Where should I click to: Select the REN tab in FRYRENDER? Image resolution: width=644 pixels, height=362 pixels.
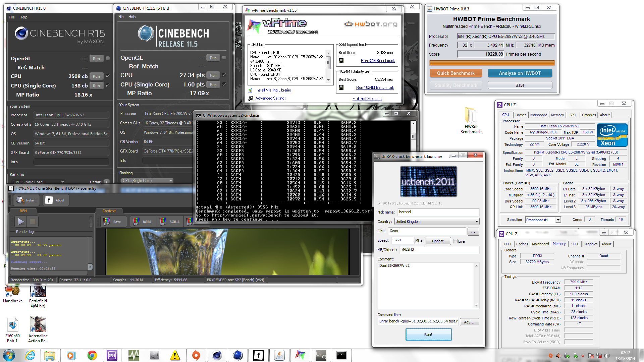coord(23,211)
